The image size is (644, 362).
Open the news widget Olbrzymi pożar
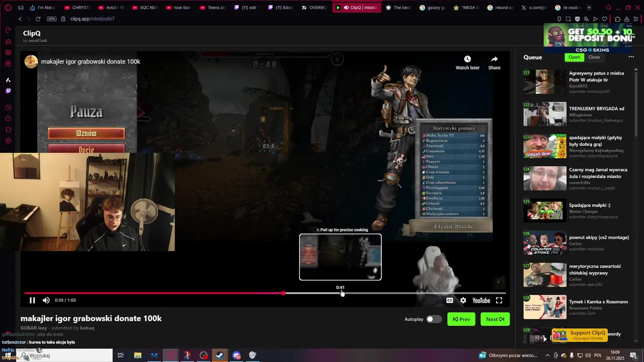pyautogui.click(x=508, y=355)
